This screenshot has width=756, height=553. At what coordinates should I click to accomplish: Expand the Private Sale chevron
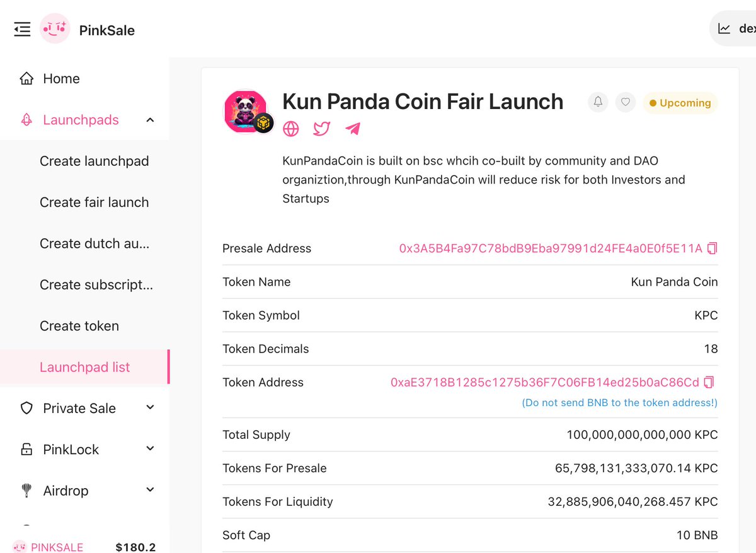(150, 408)
